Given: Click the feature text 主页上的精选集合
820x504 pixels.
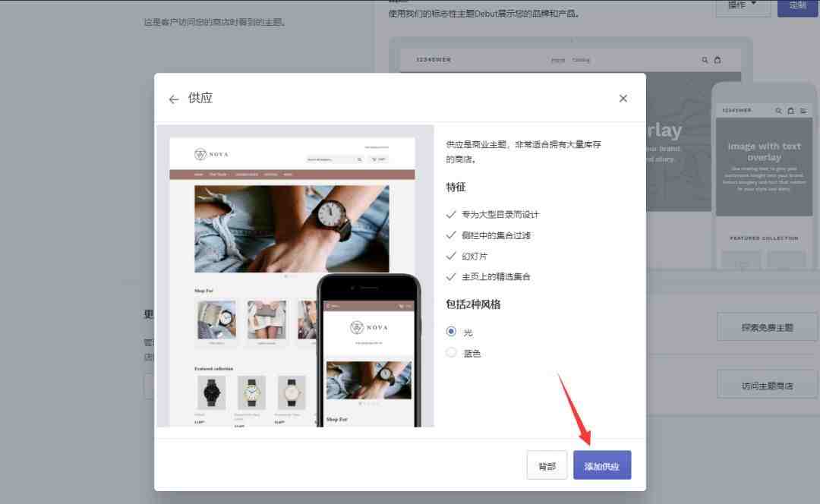Looking at the screenshot, I should click(x=496, y=276).
